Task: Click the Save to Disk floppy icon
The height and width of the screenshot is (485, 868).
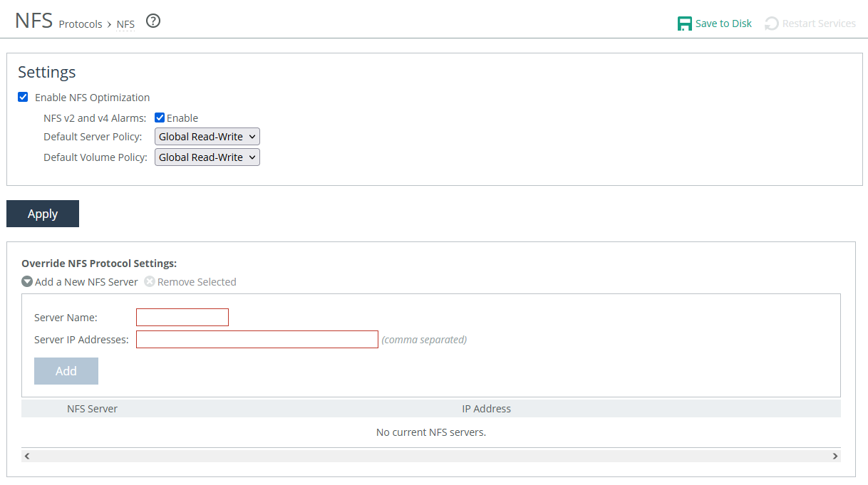Action: click(684, 24)
